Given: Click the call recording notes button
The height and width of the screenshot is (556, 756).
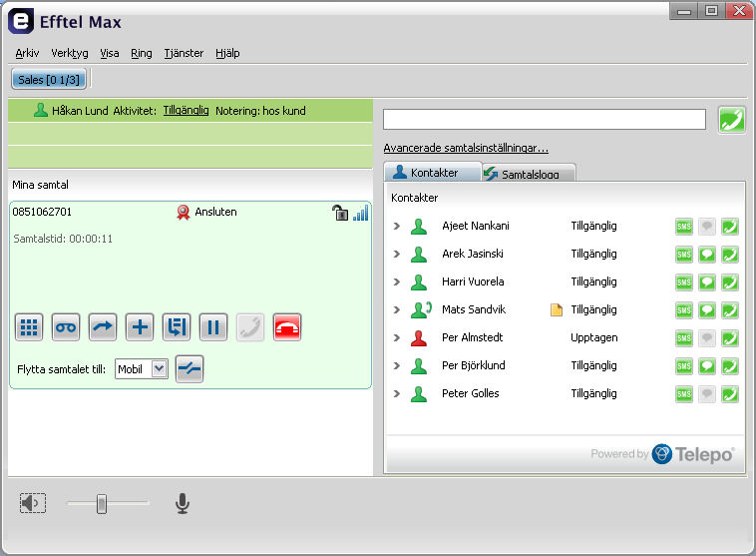Looking at the screenshot, I should (x=177, y=327).
